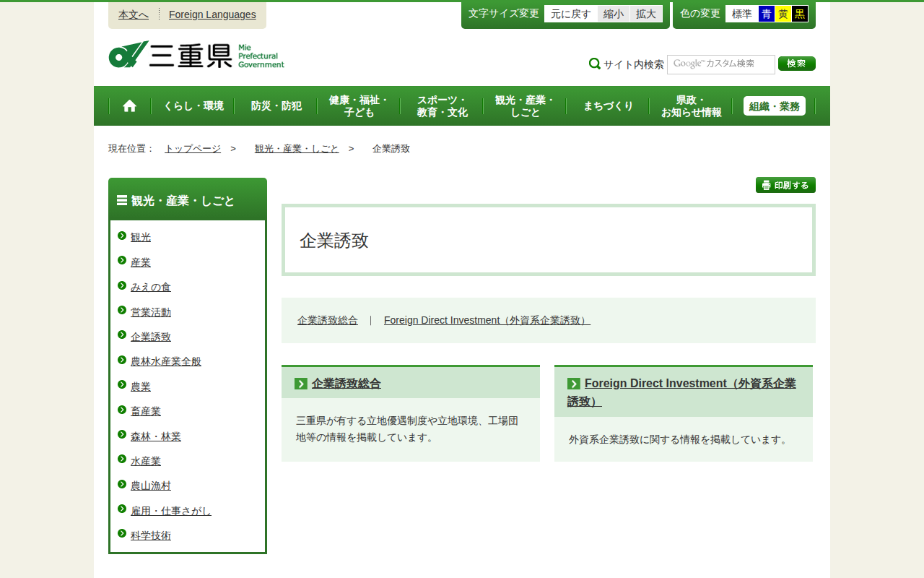The height and width of the screenshot is (578, 924).
Task: Click the arrow icon beside Foreign Direct Investment heading
Action: 574,384
